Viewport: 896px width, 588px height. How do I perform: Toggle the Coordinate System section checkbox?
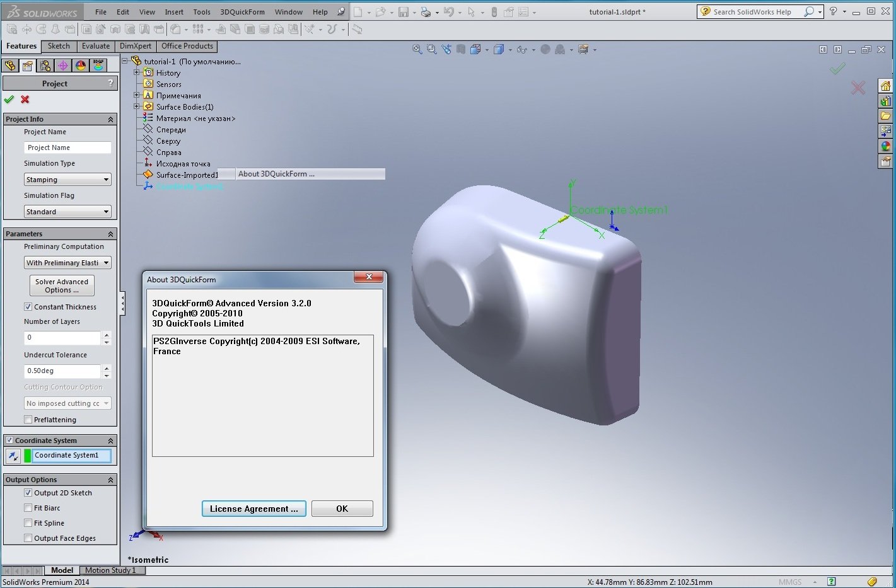[x=9, y=441]
